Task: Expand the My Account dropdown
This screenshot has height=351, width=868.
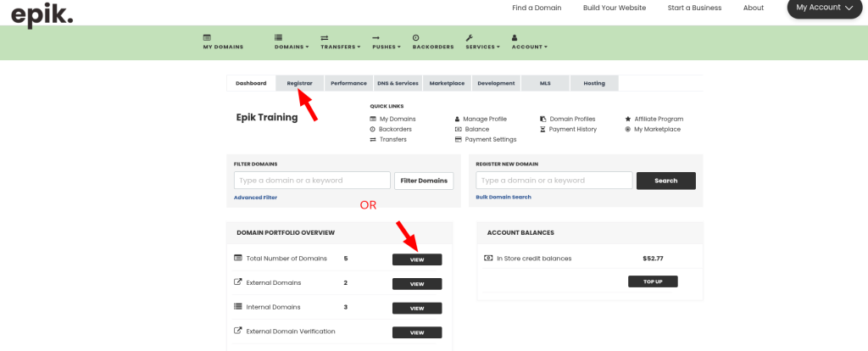Action: point(823,8)
